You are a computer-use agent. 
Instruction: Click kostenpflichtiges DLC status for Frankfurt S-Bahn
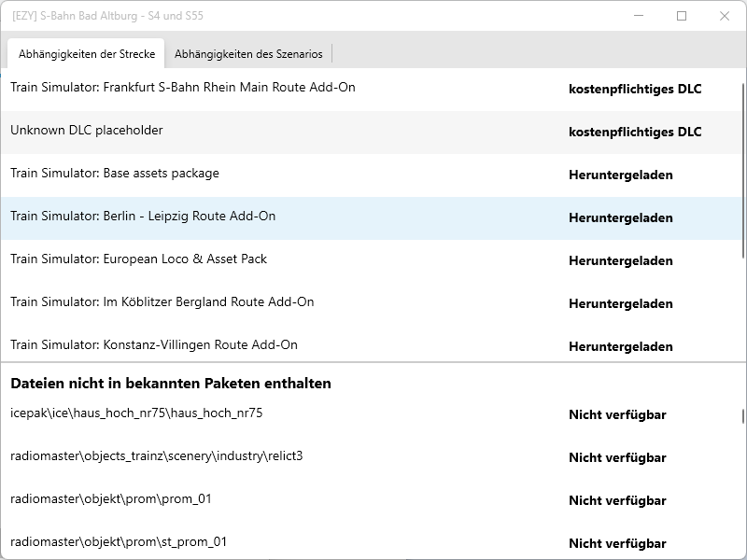(x=635, y=90)
